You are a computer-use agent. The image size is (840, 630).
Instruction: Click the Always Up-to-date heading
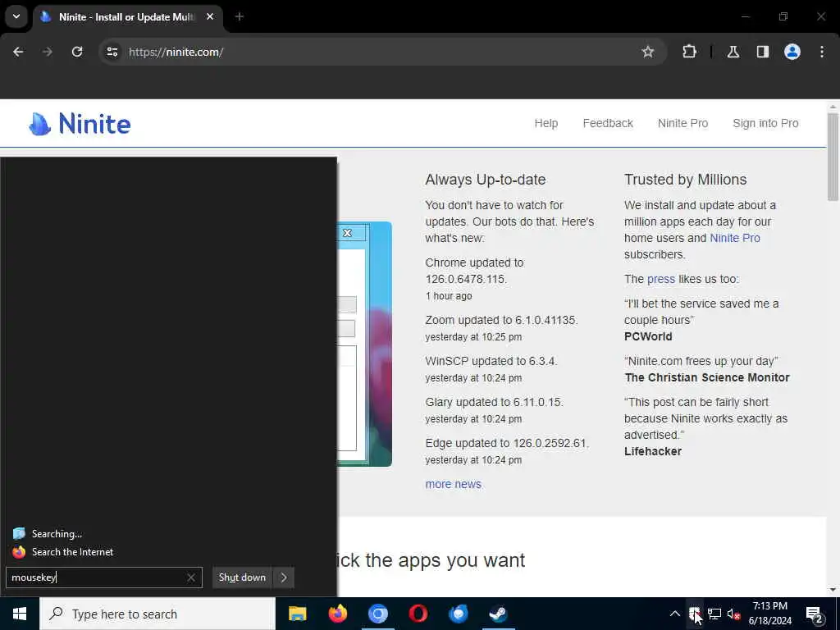[486, 180]
